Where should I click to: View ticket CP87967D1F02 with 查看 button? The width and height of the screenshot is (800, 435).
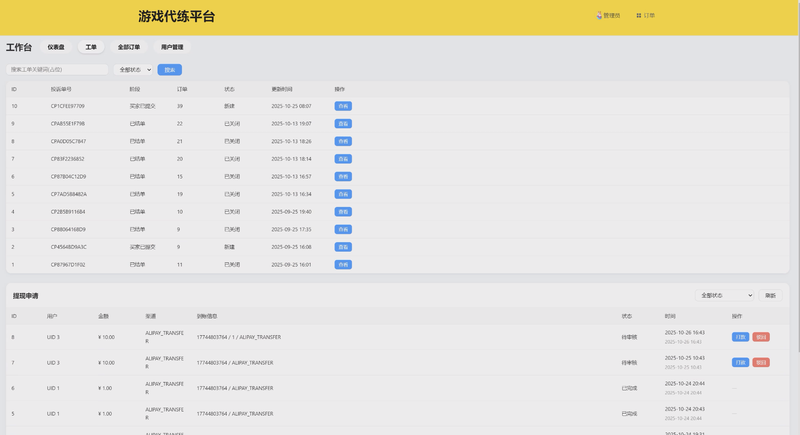point(343,265)
